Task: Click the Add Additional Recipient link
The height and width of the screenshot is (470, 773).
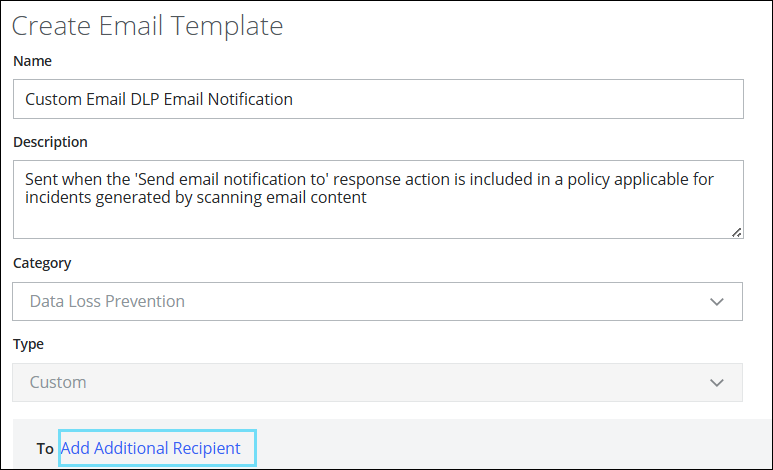Action: pos(150,448)
